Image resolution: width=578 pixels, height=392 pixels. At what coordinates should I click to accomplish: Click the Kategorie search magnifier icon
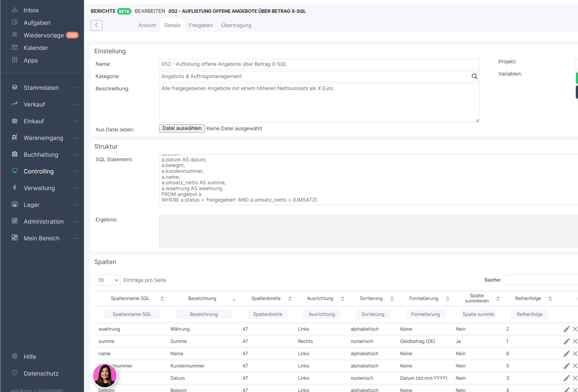coord(474,76)
